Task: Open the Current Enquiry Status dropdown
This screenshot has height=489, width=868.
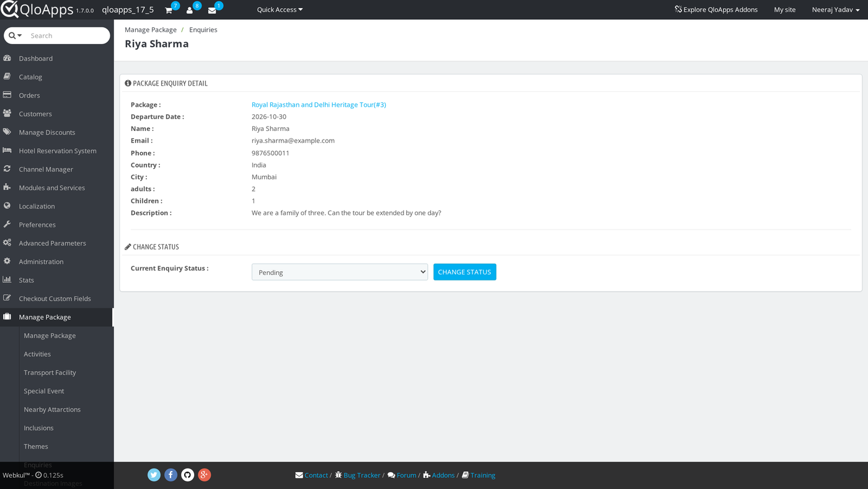Action: click(x=340, y=272)
